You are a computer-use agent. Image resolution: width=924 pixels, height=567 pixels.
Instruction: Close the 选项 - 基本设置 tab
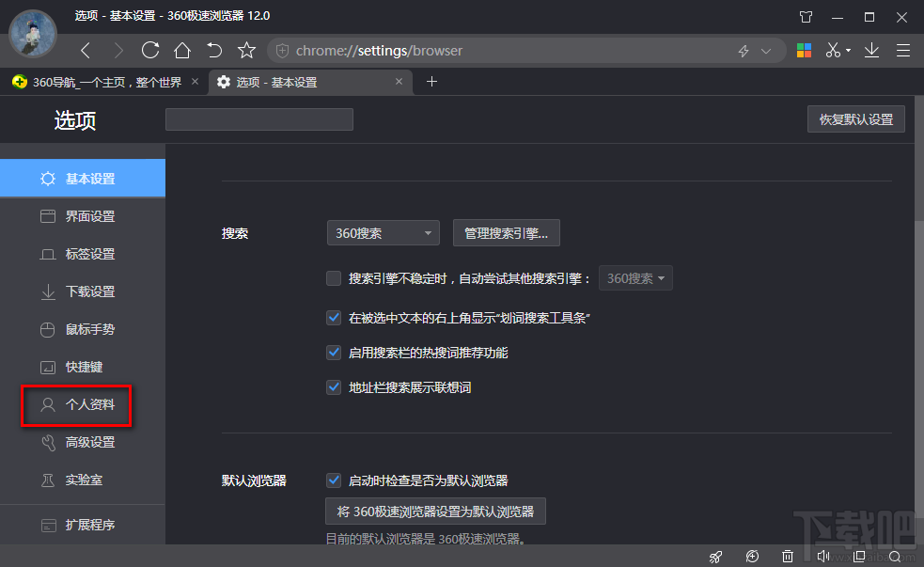point(399,82)
